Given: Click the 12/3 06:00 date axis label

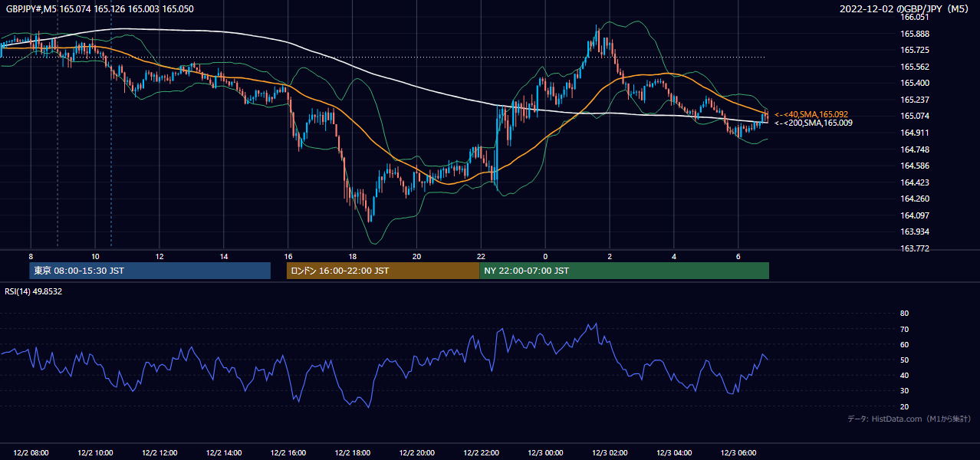Looking at the screenshot, I should [x=739, y=452].
